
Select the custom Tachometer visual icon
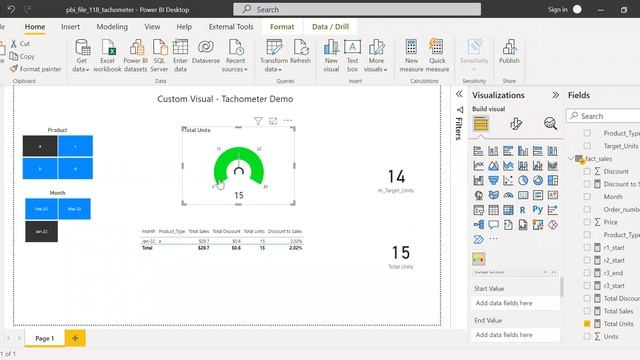coord(478,259)
